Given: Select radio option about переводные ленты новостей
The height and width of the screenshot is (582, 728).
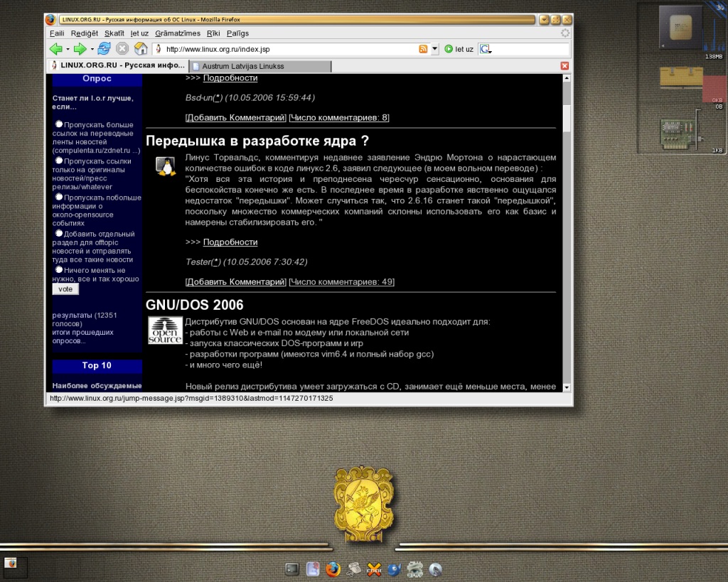Looking at the screenshot, I should 59,124.
